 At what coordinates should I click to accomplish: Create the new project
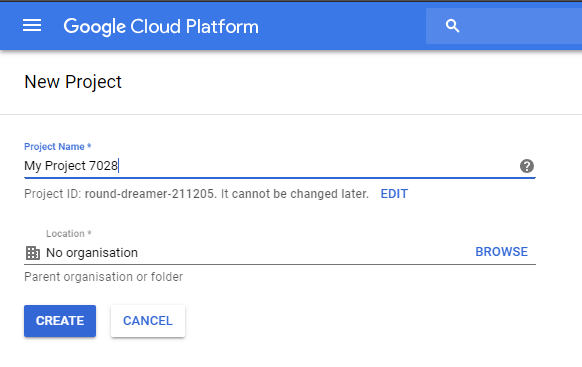click(x=60, y=321)
